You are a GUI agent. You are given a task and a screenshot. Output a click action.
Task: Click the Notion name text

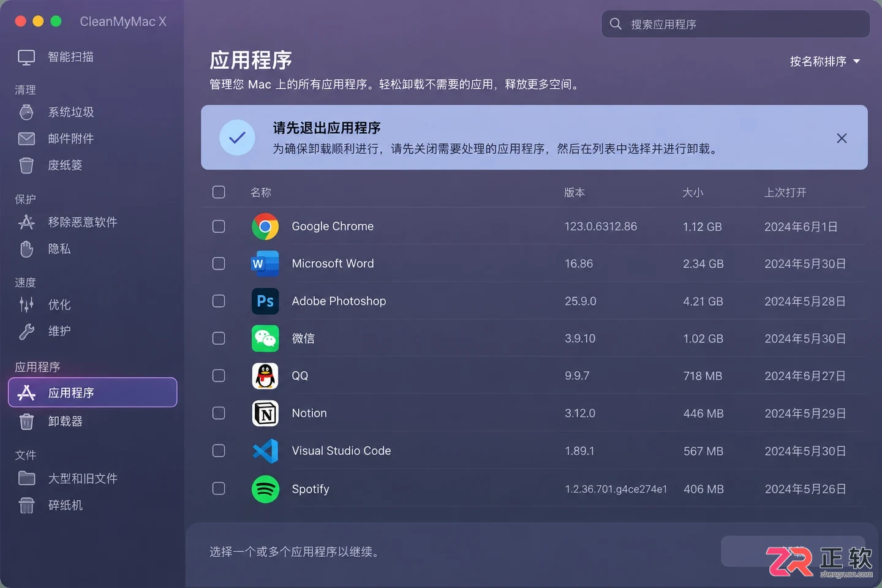(x=309, y=413)
